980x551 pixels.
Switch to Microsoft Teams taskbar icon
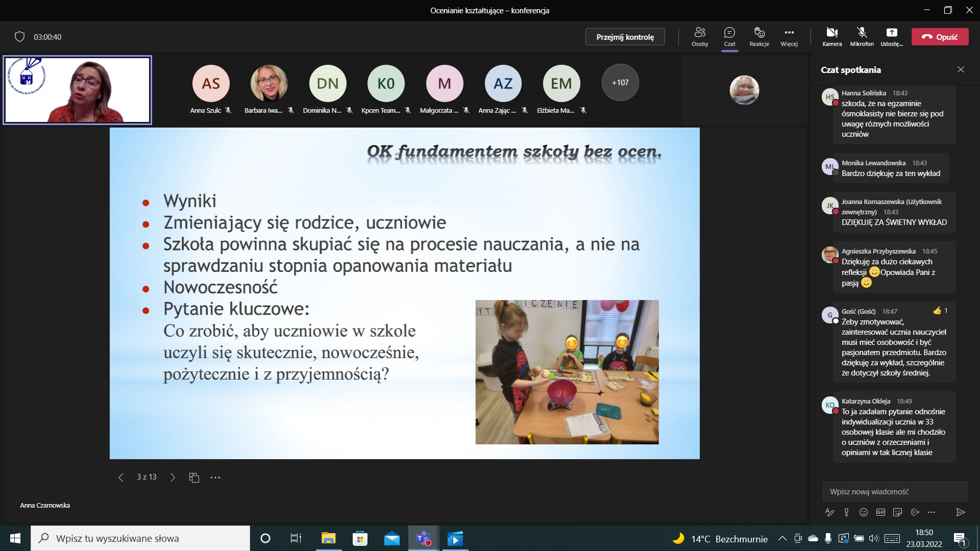coord(423,538)
